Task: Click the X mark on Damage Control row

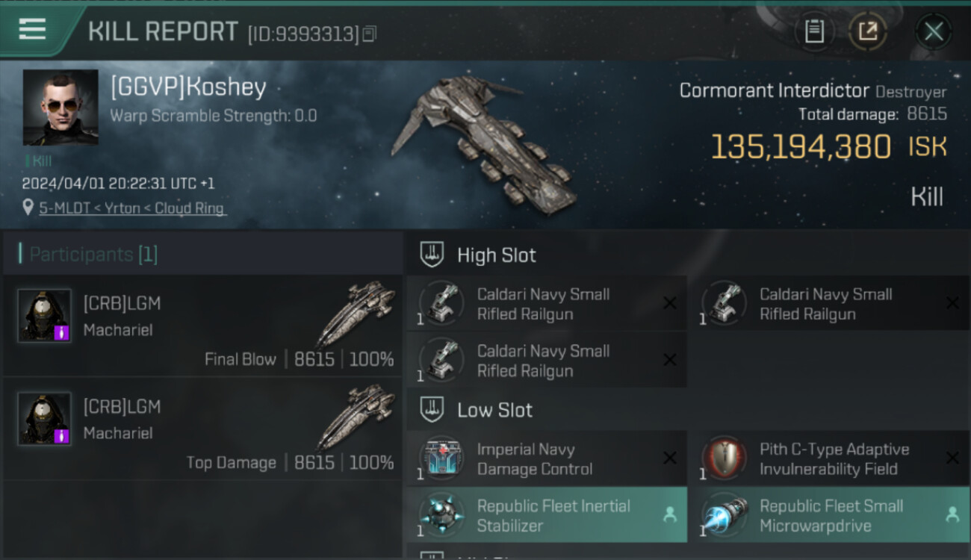Action: 670,458
